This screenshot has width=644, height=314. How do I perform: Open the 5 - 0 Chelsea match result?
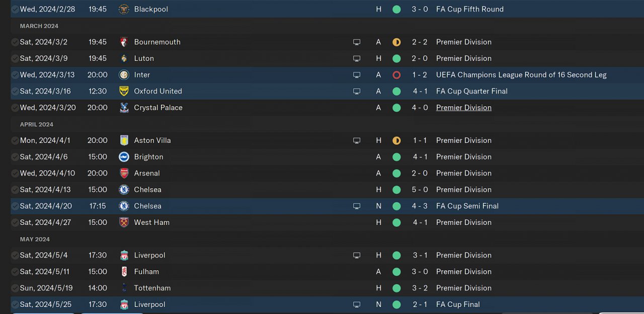click(420, 190)
